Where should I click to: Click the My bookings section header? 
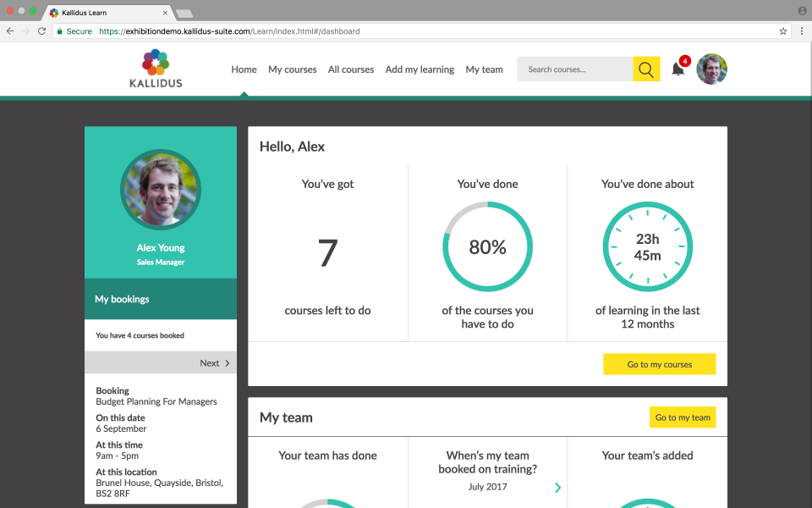pyautogui.click(x=161, y=299)
